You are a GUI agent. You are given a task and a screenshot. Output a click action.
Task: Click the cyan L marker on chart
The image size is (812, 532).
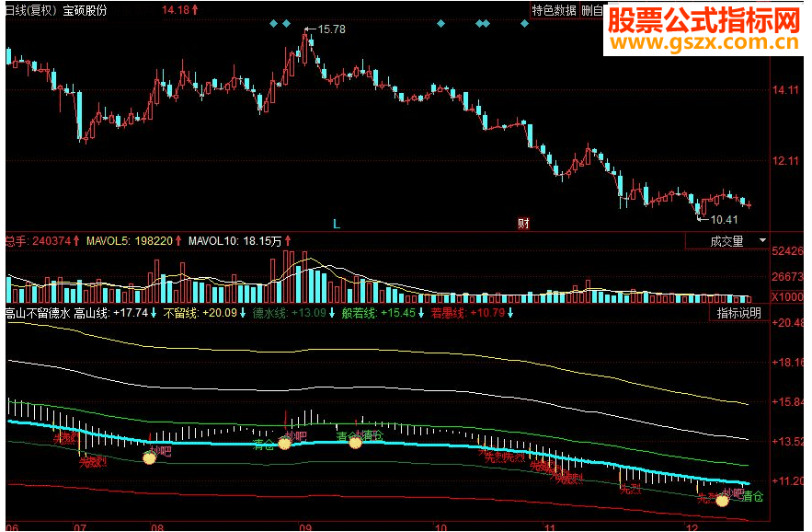click(336, 224)
